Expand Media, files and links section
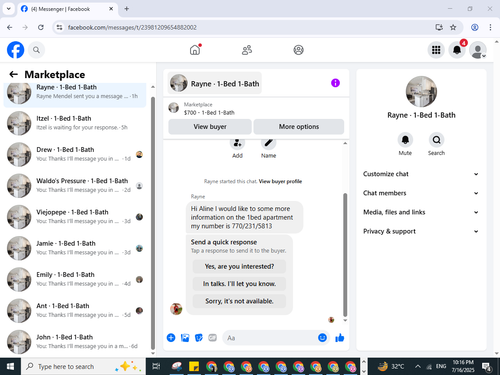 pyautogui.click(x=421, y=212)
